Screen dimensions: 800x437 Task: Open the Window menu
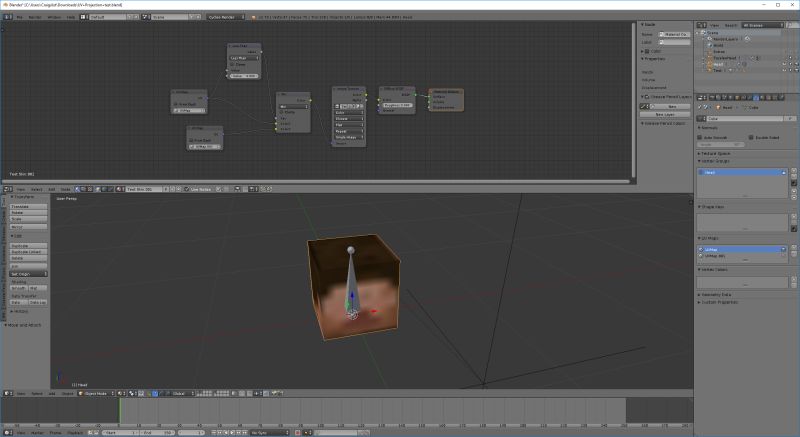click(x=54, y=17)
